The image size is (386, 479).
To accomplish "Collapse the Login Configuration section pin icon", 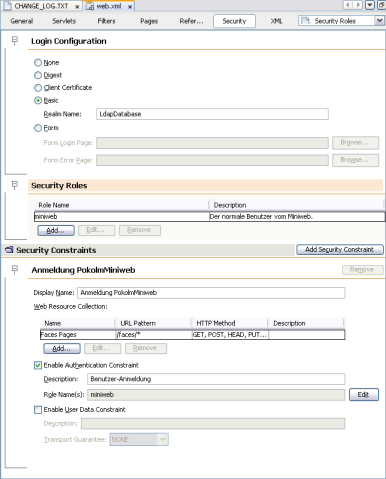I will [15, 41].
